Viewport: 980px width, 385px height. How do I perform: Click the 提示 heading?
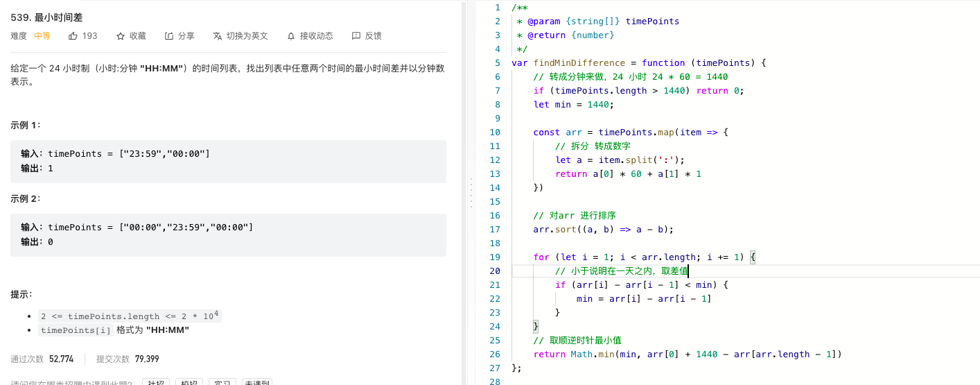coord(21,295)
